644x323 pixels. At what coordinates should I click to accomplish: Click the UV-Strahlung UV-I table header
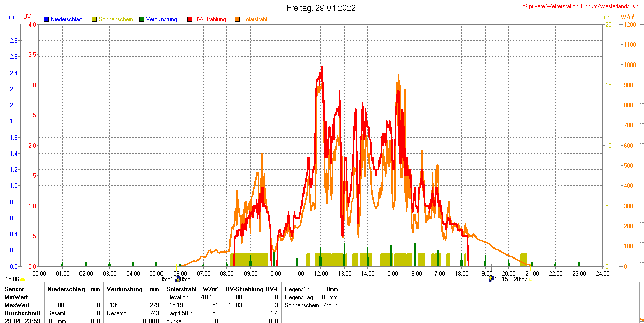click(x=252, y=289)
